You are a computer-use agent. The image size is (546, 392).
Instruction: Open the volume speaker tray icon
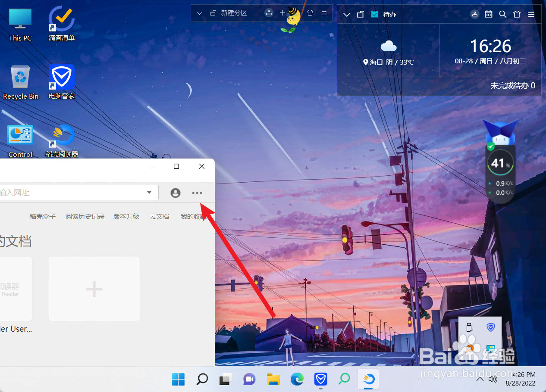493,379
